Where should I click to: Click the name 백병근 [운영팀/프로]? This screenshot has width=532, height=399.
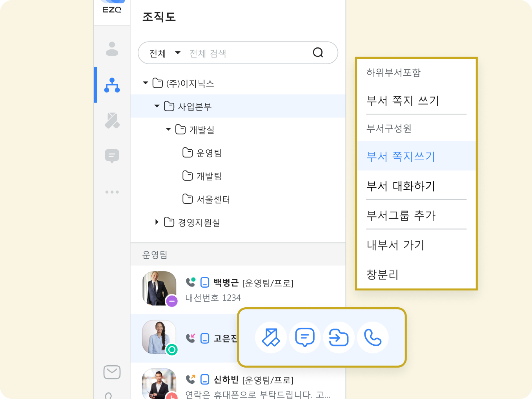click(253, 283)
